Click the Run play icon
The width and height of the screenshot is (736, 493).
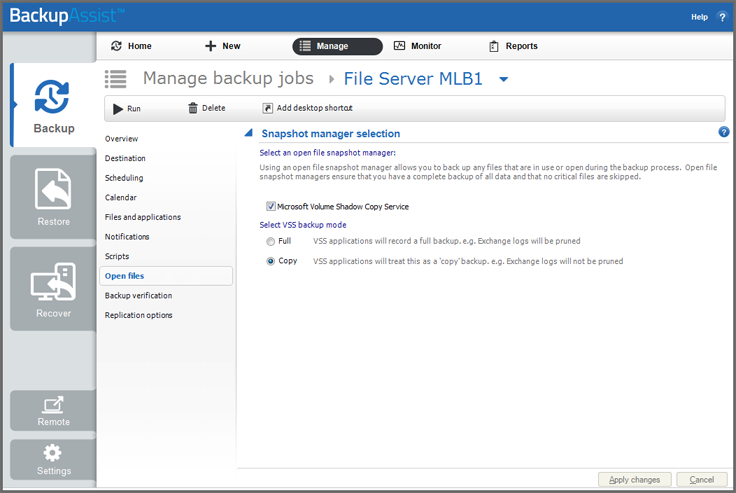click(x=118, y=109)
